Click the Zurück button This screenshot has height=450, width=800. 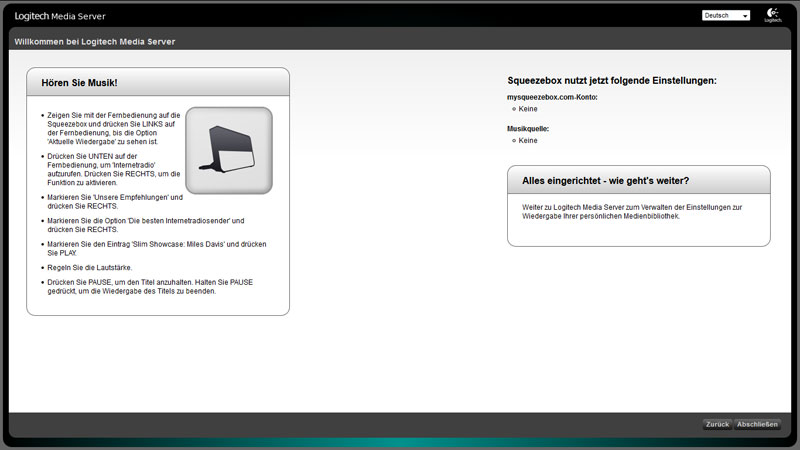pos(717,424)
